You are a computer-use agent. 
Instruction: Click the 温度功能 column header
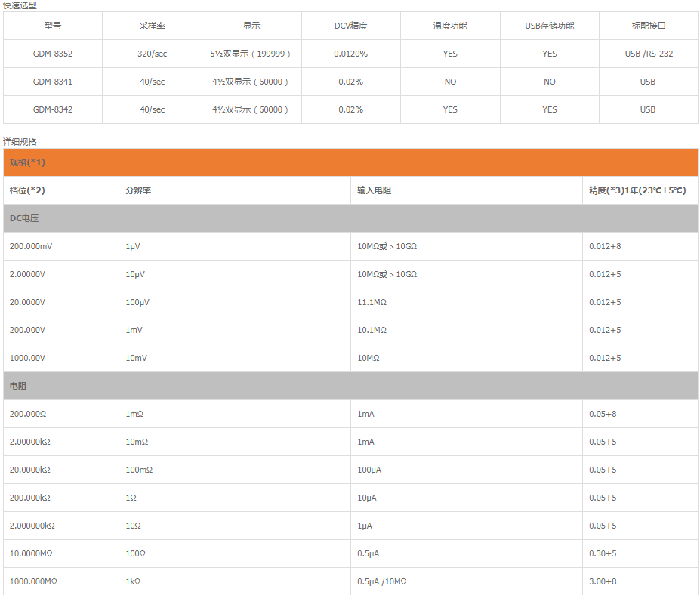pos(450,26)
